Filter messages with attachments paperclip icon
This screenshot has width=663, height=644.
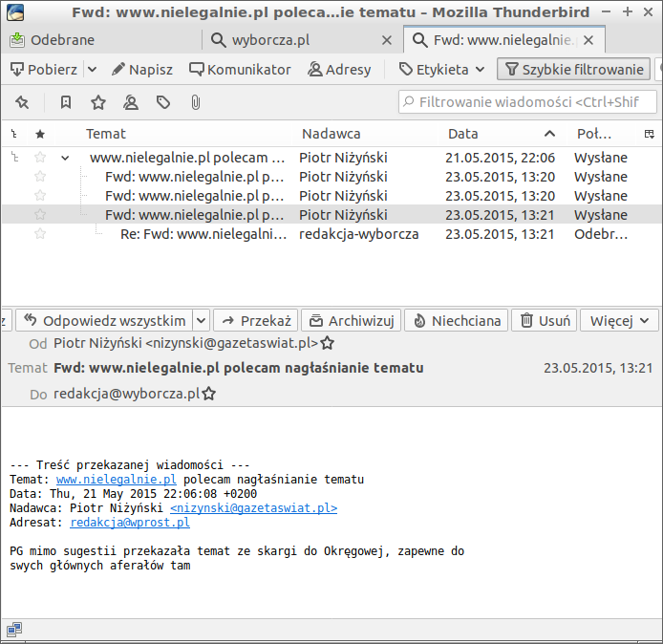pos(195,102)
